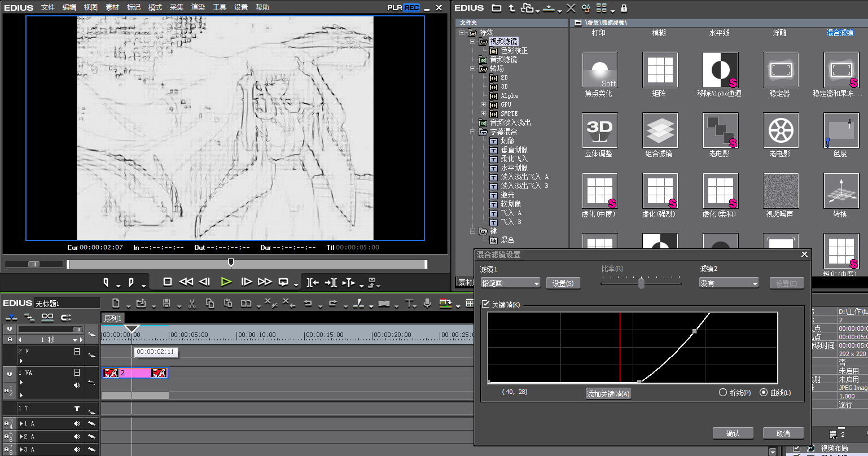Select the 折线 polyline radio button
This screenshot has height=456, width=868.
pos(723,392)
